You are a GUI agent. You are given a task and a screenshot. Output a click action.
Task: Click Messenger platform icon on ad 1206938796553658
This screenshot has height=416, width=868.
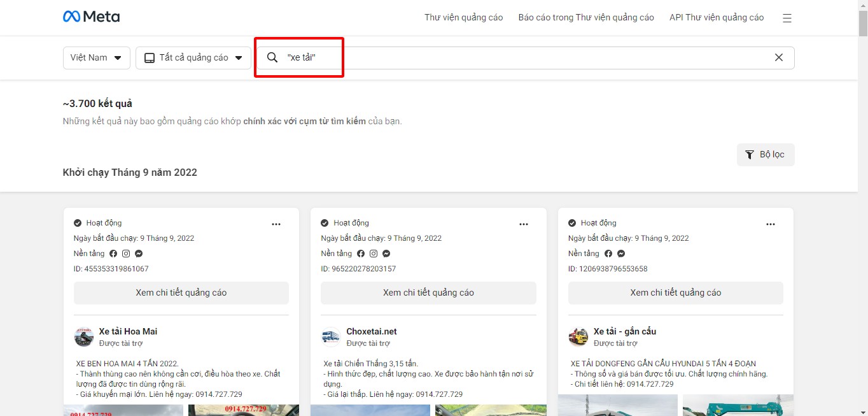tap(621, 254)
